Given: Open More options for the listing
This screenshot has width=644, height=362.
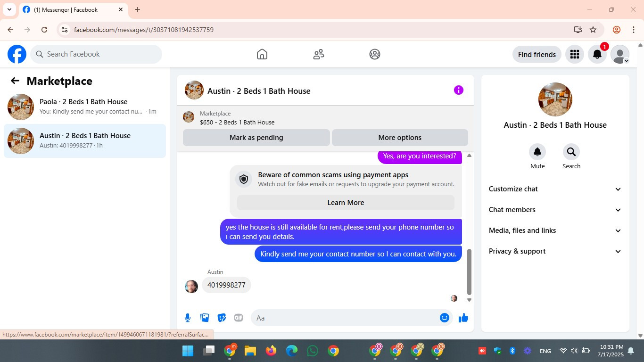Looking at the screenshot, I should point(400,138).
